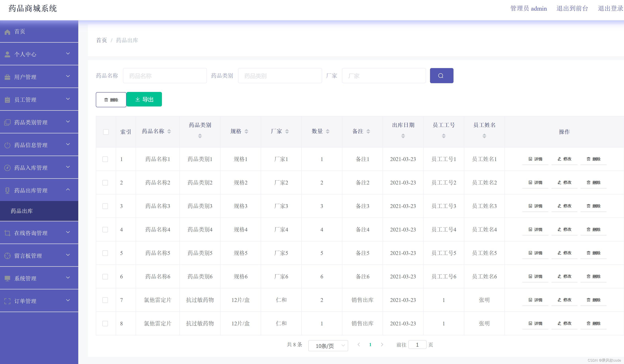The image size is (624, 364).
Task: Click the 药品类别 search input field
Action: 280,76
